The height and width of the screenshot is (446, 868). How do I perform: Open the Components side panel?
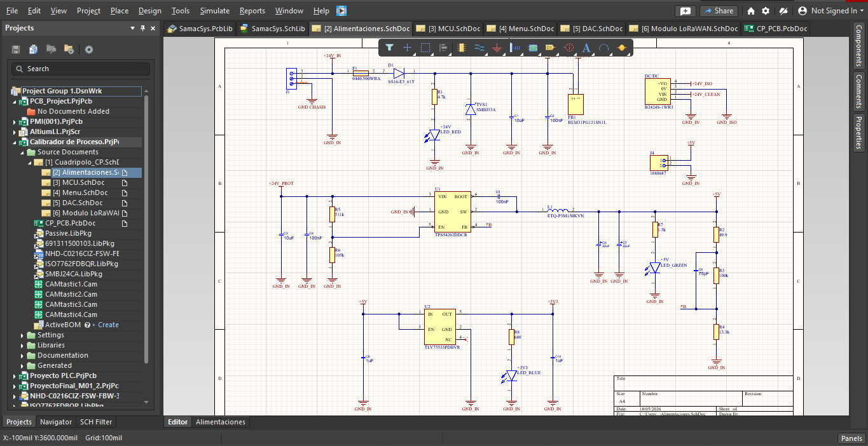coord(859,46)
